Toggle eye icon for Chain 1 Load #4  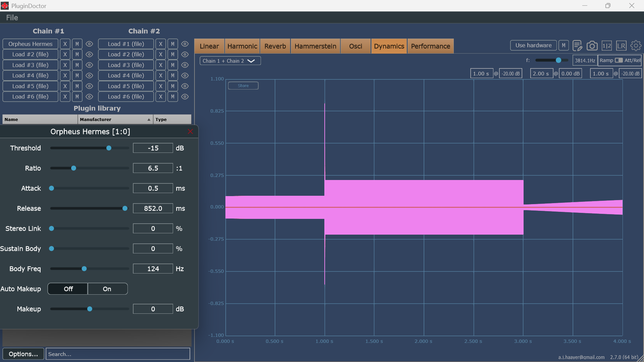[89, 75]
